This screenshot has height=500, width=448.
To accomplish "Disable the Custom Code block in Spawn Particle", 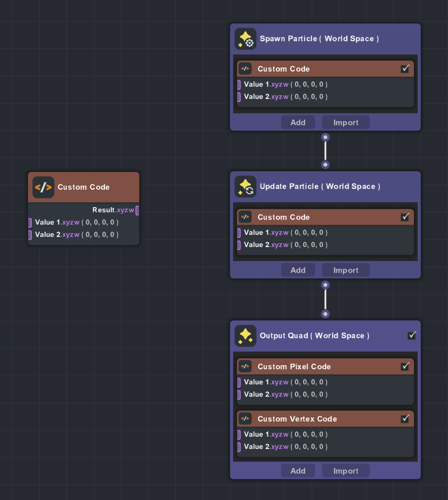I will click(405, 69).
